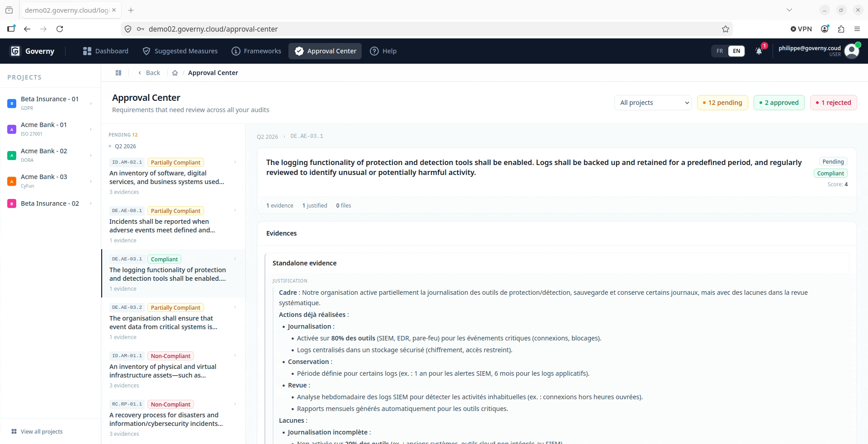This screenshot has height=444, width=868.
Task: Select requirement DE.AE-08.1
Action: [x=174, y=225]
